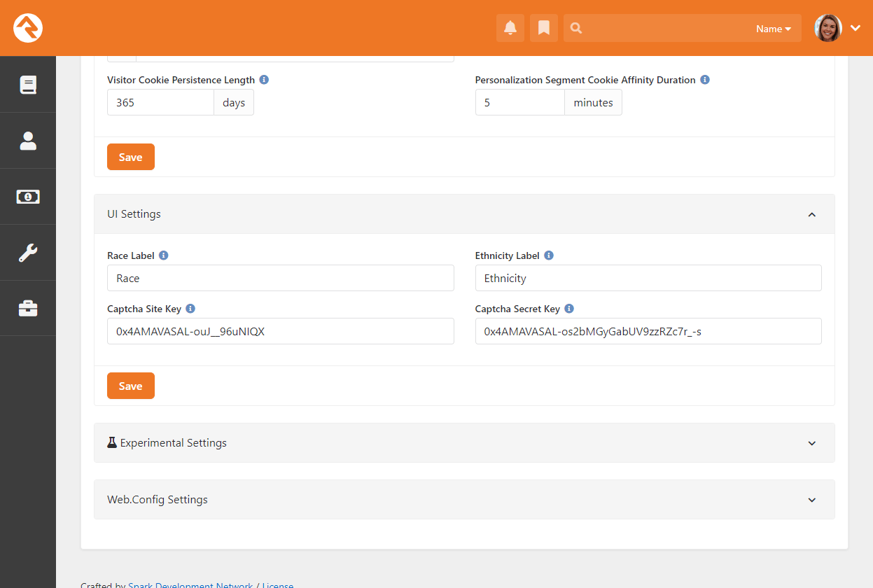Click the 'Captcha Secret Key' field label
This screenshot has height=588, width=873.
click(x=517, y=309)
